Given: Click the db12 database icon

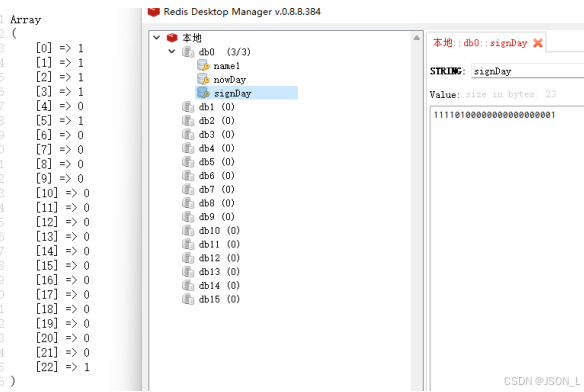Looking at the screenshot, I should click(x=188, y=258).
